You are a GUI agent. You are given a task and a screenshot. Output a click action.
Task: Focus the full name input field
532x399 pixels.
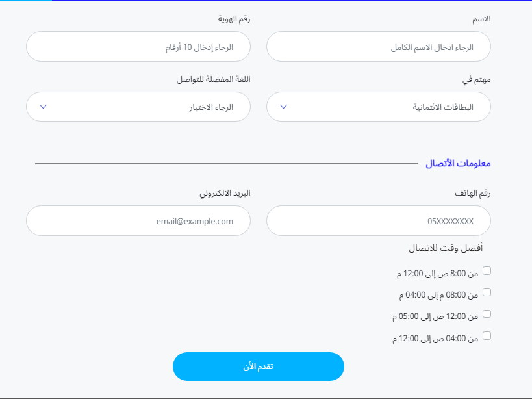(379, 47)
